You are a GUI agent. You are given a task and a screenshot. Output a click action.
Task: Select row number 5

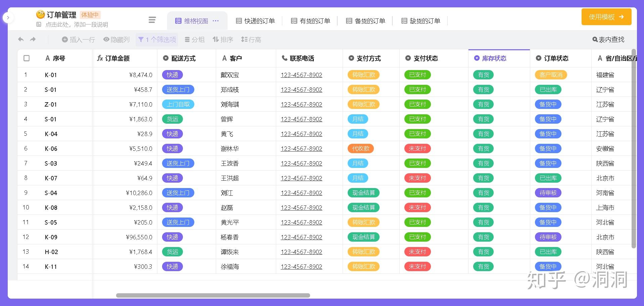pos(26,134)
